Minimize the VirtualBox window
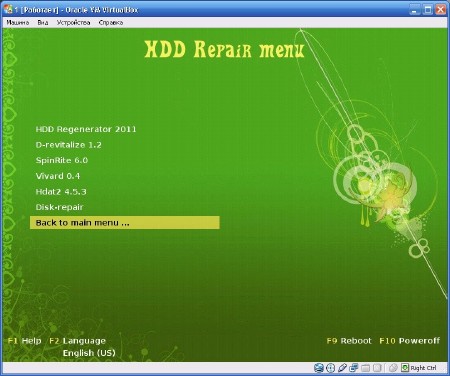 click(x=414, y=9)
